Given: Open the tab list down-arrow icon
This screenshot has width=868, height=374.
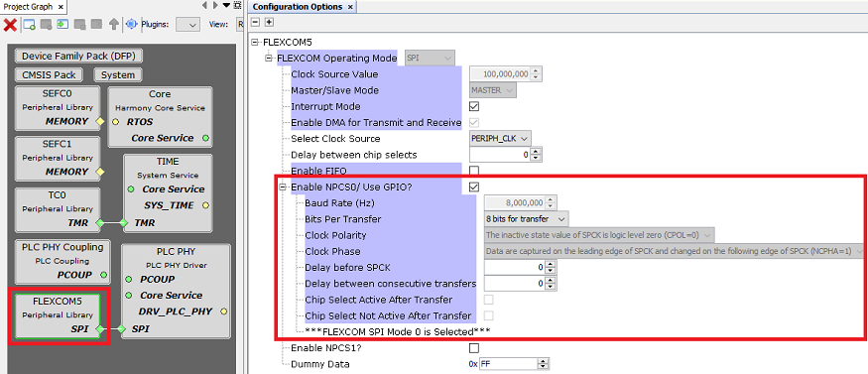Looking at the screenshot, I should tap(226, 6).
